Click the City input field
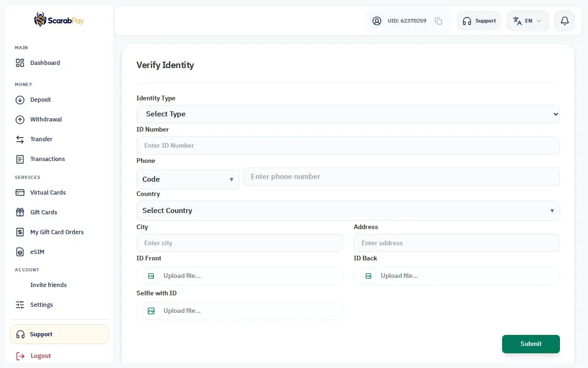 [x=239, y=243]
